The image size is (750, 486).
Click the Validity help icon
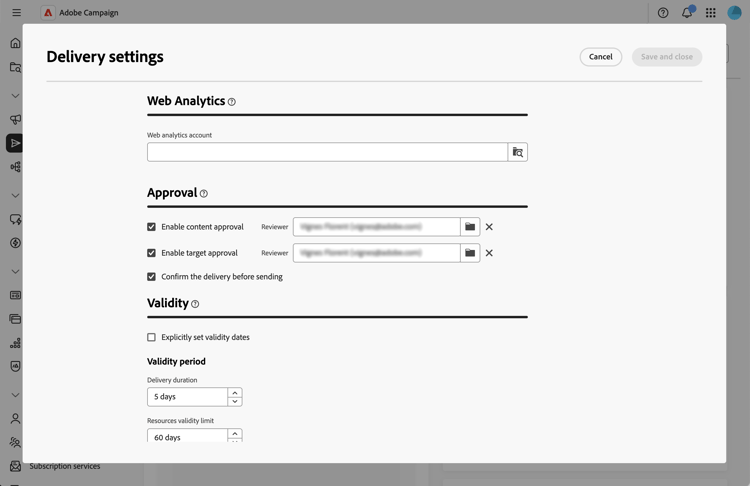[x=195, y=304]
